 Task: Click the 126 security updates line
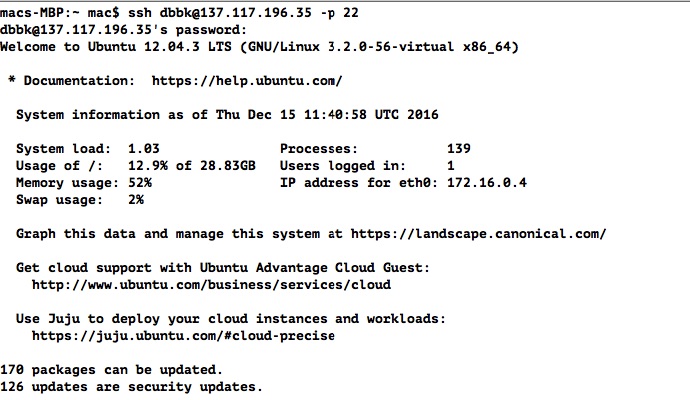pyautogui.click(x=130, y=386)
